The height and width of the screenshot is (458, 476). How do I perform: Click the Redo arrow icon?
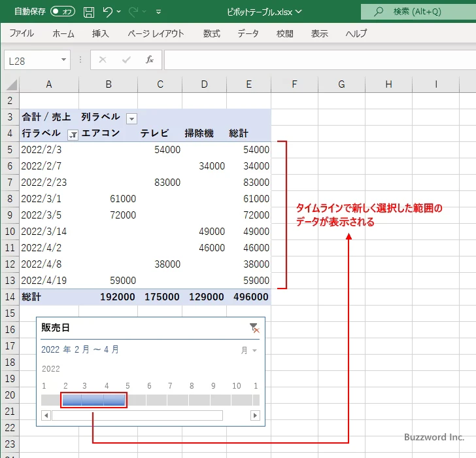[x=133, y=12]
